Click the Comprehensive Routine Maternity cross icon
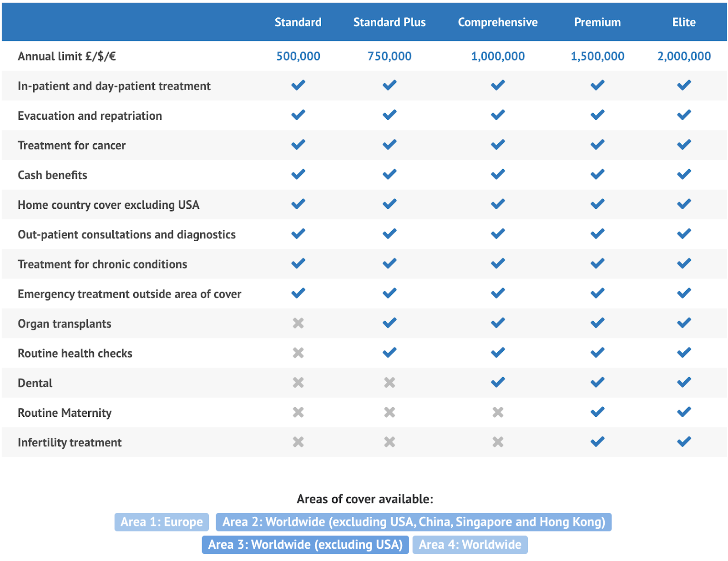 (498, 412)
